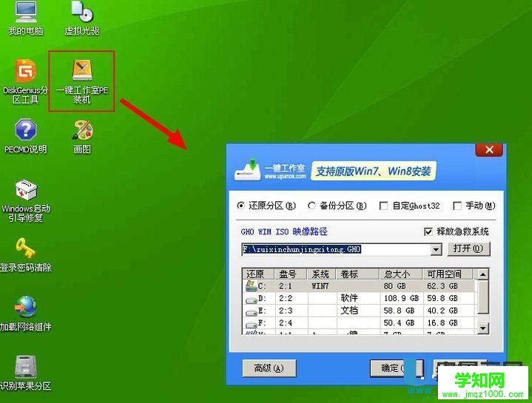Click the E: drive disk icon
Viewport: 532px width, 403px height.
pos(252,311)
